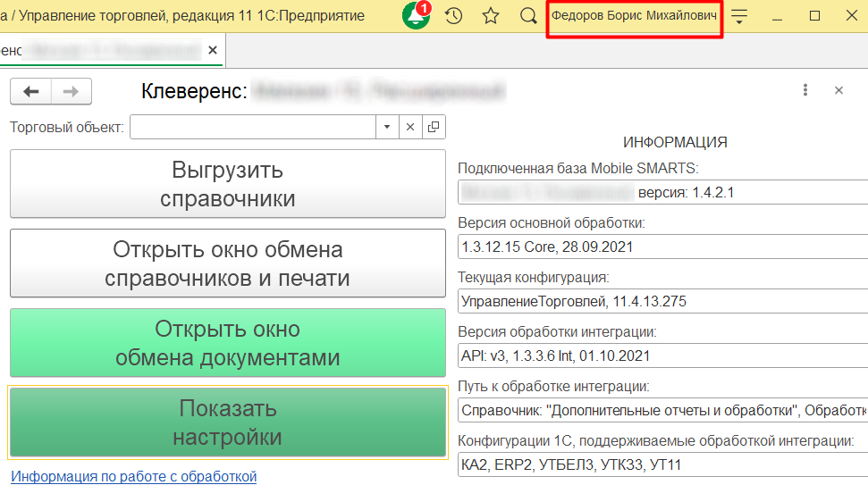Open the service menu lines icon
Screen dimensions: 868x485
click(739, 16)
